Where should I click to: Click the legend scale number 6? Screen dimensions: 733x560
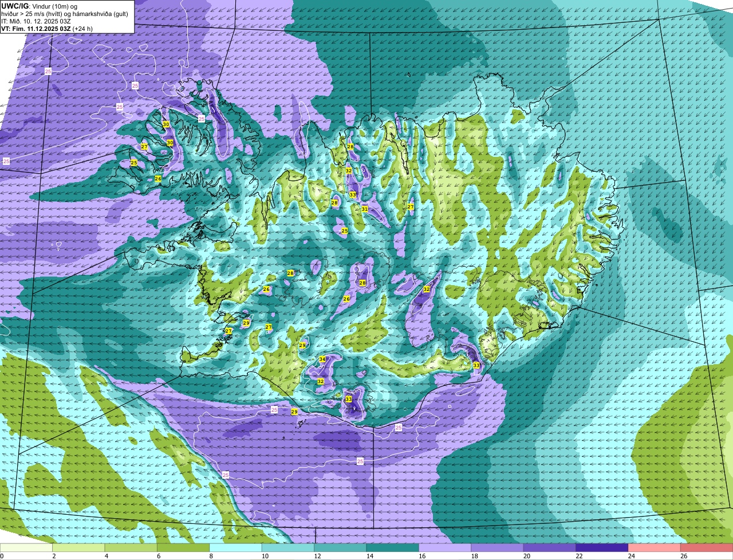click(x=159, y=556)
